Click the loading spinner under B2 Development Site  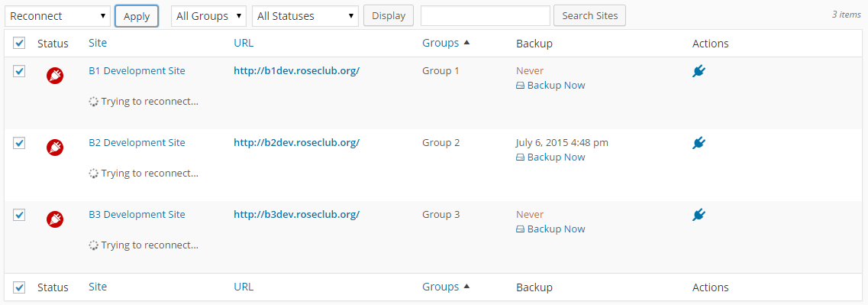94,174
